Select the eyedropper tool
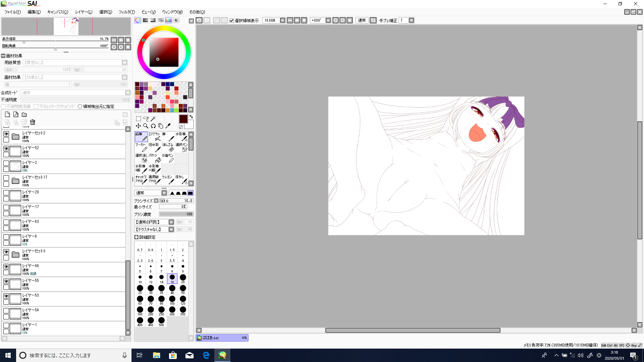The height and width of the screenshot is (362, 644). [168, 126]
